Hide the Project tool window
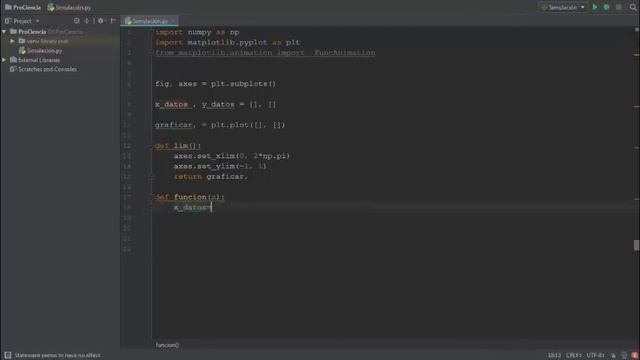This screenshot has width=640, height=360. point(113,21)
